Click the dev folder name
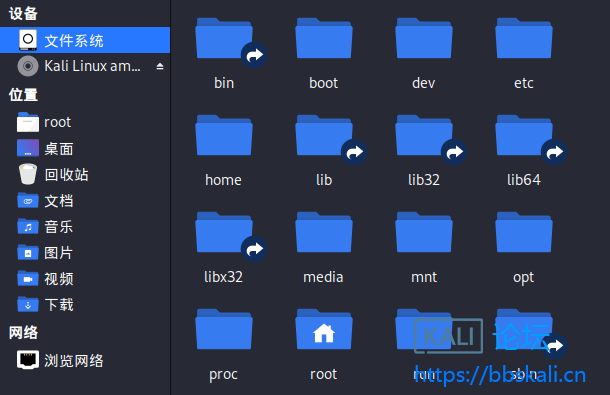The height and width of the screenshot is (395, 610). 424,83
